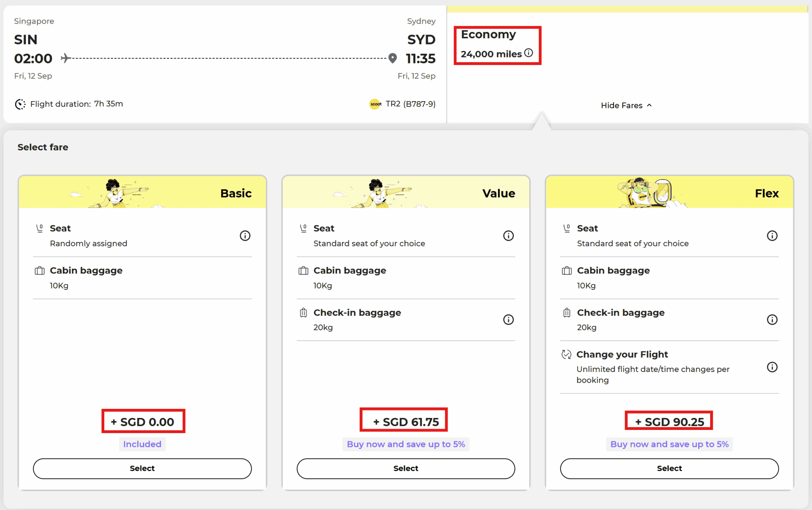
Task: Open info tooltip for Basic seat assignment
Action: [245, 236]
